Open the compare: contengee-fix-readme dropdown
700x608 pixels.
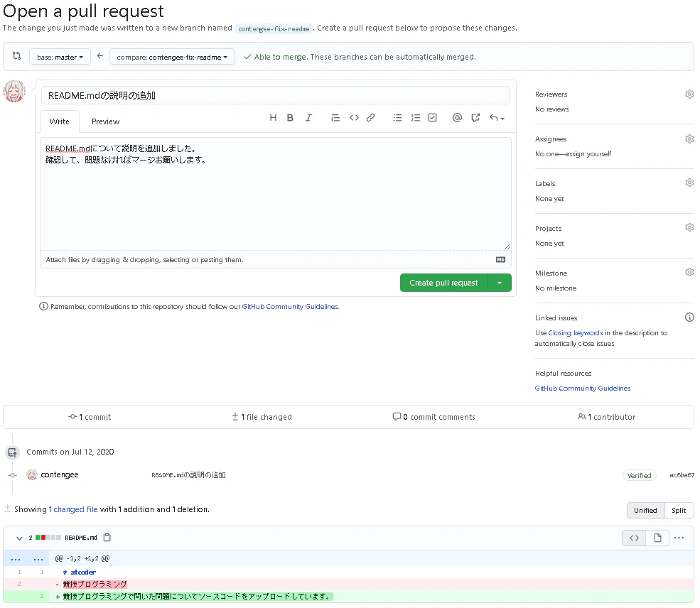(x=172, y=57)
